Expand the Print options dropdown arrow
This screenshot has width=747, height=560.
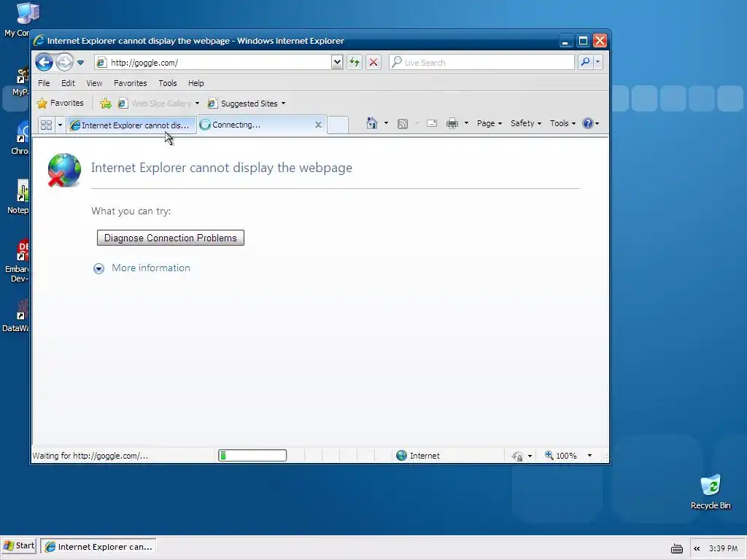(x=466, y=123)
